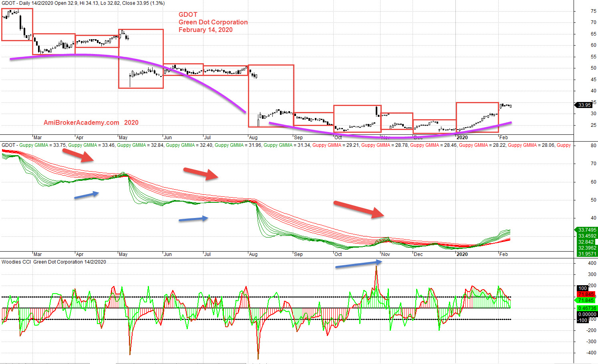Select the 0.00000 zero line label
Image resolution: width=598 pixels, height=364 pixels.
coord(587,314)
